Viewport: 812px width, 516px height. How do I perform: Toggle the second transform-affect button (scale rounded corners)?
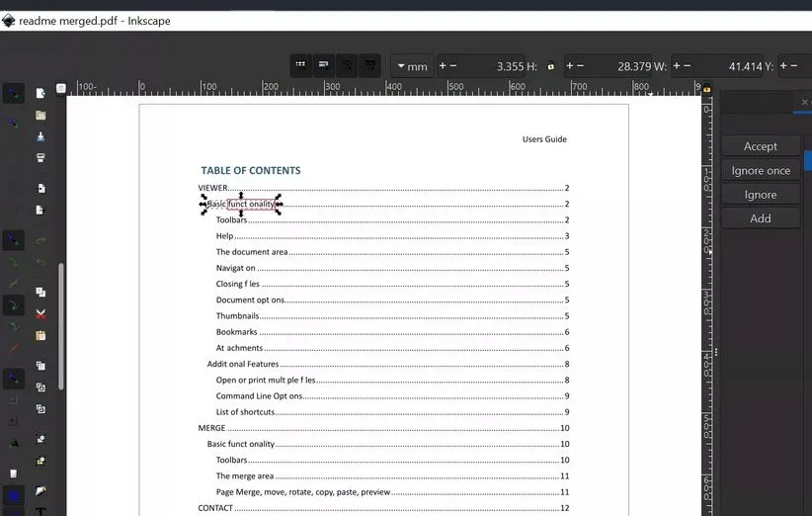click(x=324, y=65)
